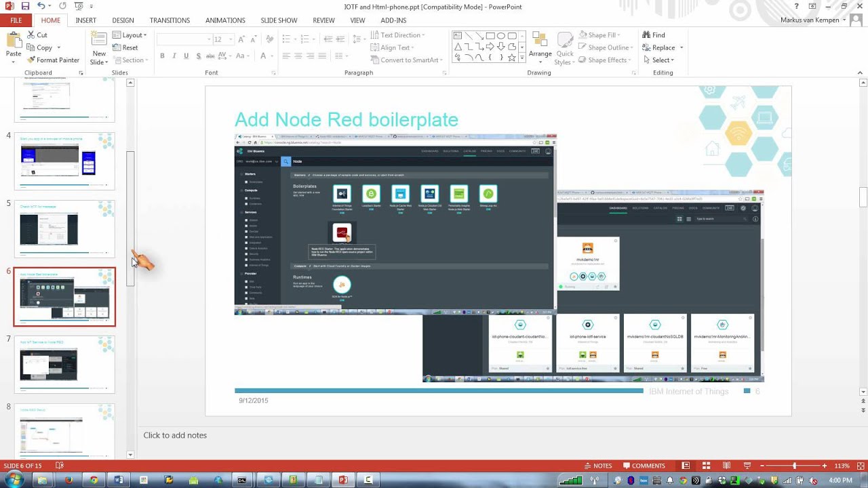Cut the selection with the Cut button

pyautogui.click(x=37, y=35)
